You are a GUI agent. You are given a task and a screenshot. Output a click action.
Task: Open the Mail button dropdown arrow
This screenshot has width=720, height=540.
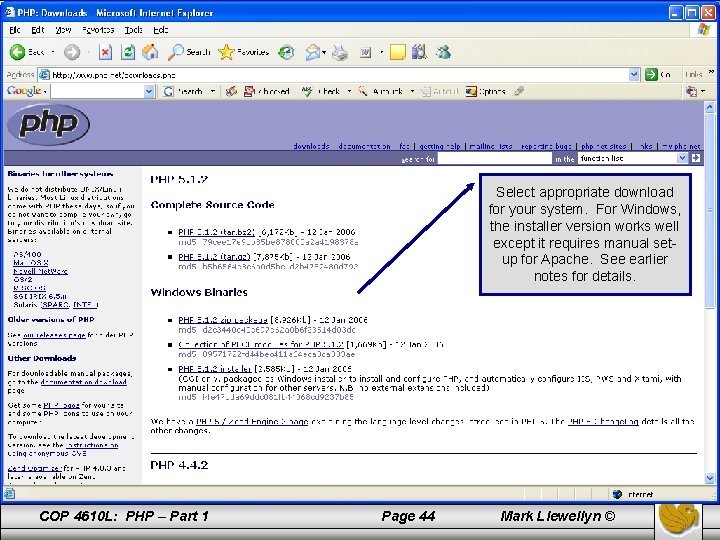coord(324,52)
